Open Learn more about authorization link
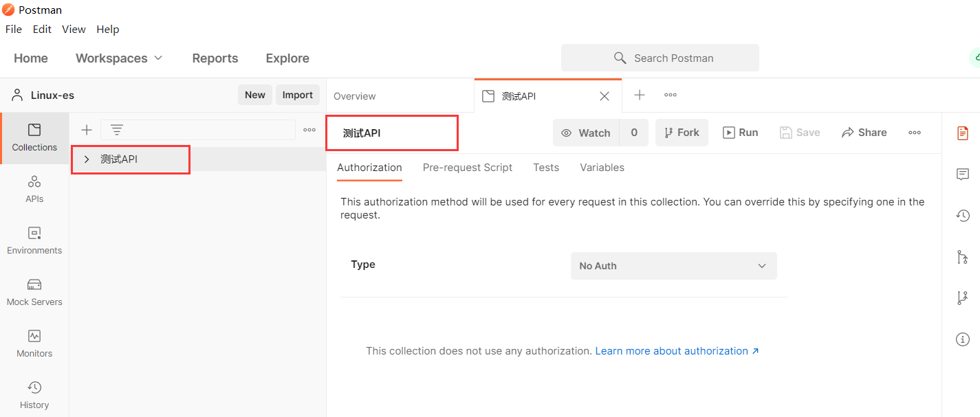 point(677,351)
